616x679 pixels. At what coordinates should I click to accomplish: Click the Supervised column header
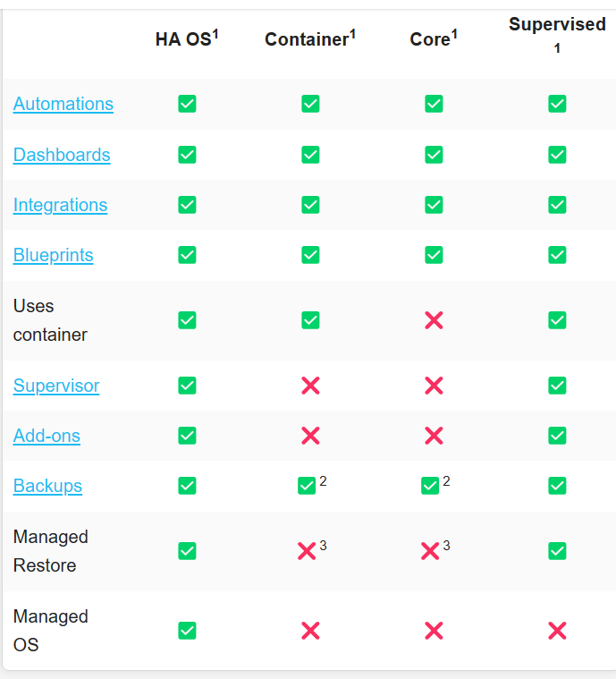[557, 35]
